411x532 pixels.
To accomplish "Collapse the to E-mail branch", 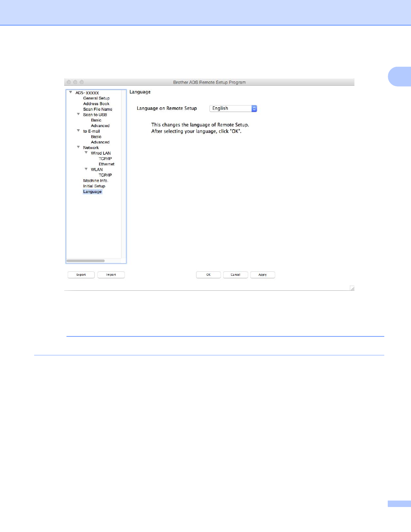I will (78, 131).
